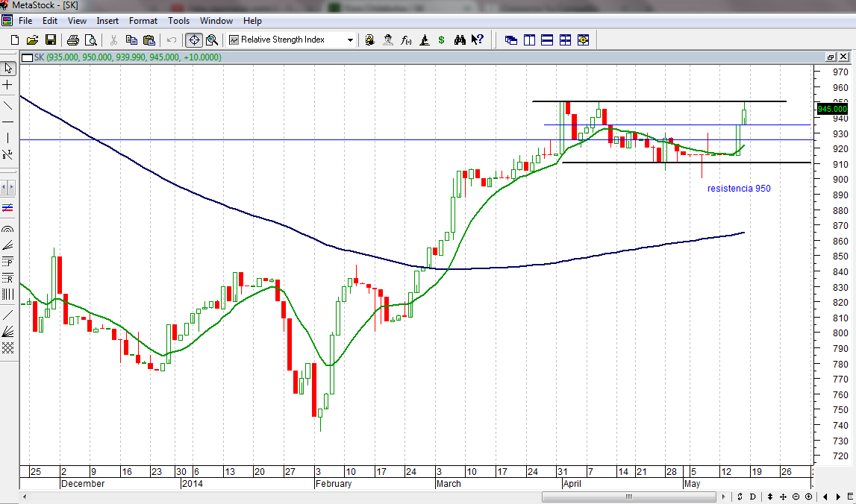Cut using the scissors icon
This screenshot has width=856, height=504.
click(x=113, y=40)
